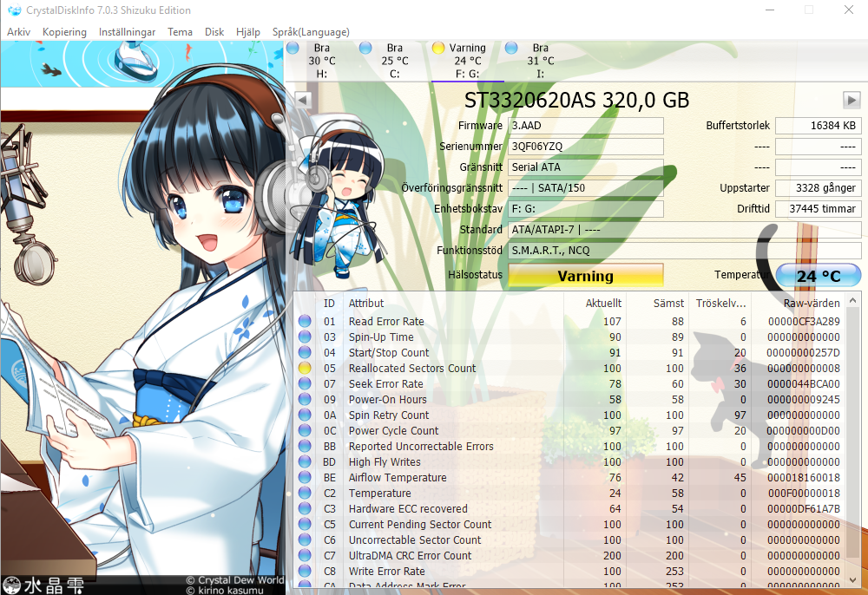Click the drive model title ST3320620AS

(x=576, y=100)
